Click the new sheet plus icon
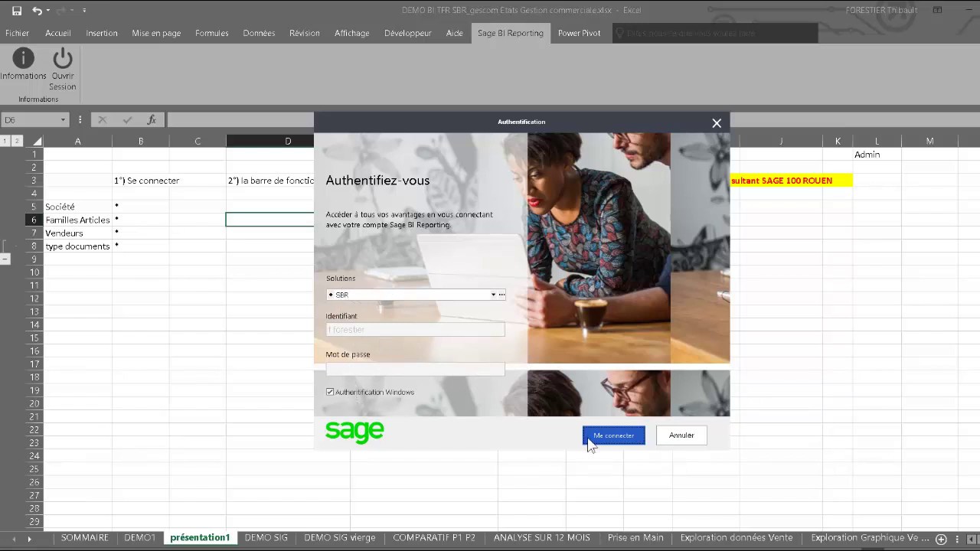980x551 pixels. 942,539
